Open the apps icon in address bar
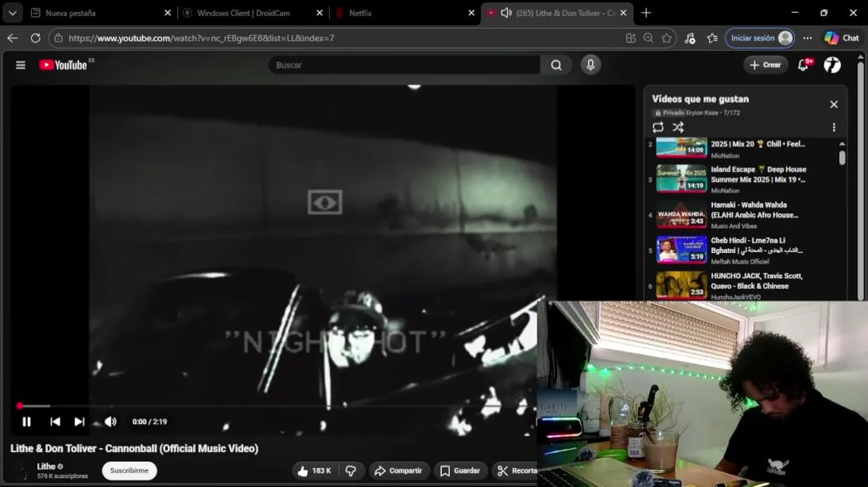868x487 pixels. coord(631,38)
